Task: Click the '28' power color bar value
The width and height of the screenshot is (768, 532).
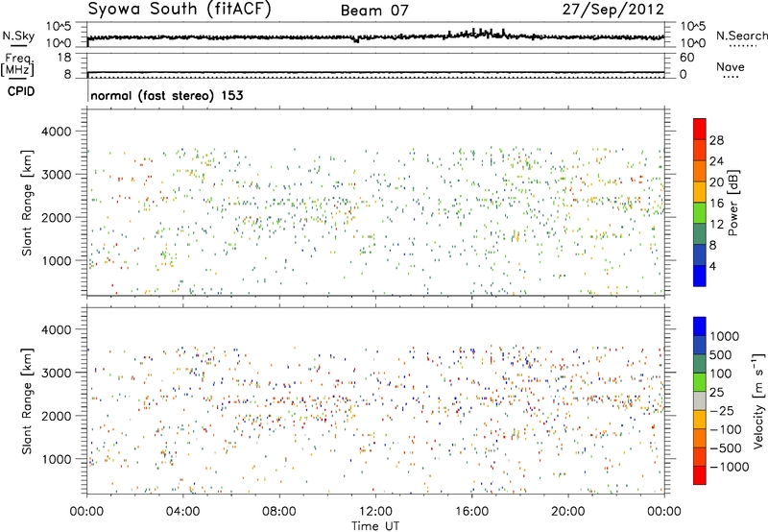Action: (x=716, y=140)
